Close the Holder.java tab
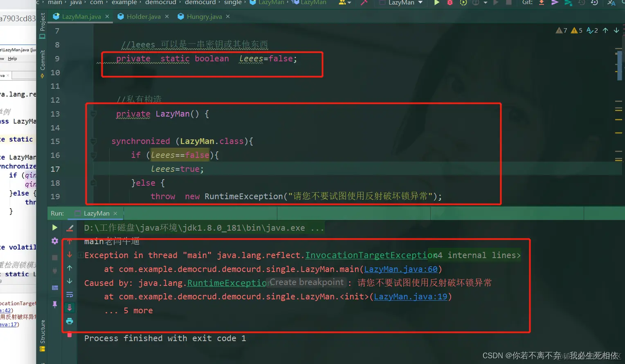This screenshot has width=625, height=364. click(167, 16)
